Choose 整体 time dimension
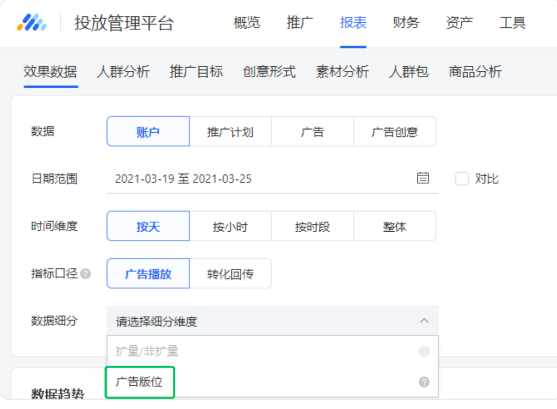Screen dimensions: 557x409 tap(394, 226)
